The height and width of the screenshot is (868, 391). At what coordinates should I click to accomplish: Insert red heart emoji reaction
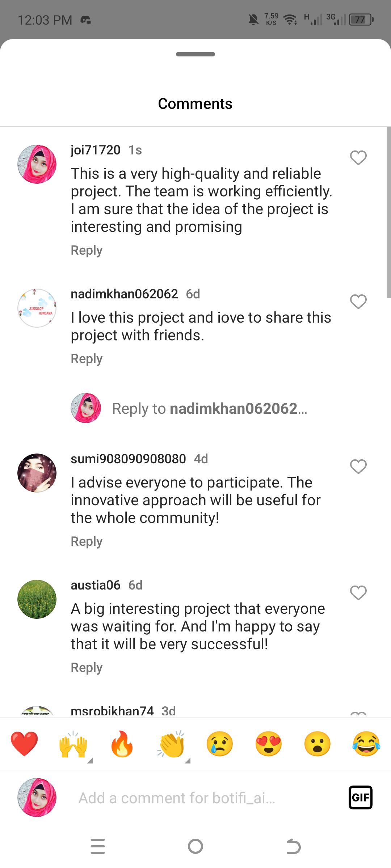pos(24,744)
